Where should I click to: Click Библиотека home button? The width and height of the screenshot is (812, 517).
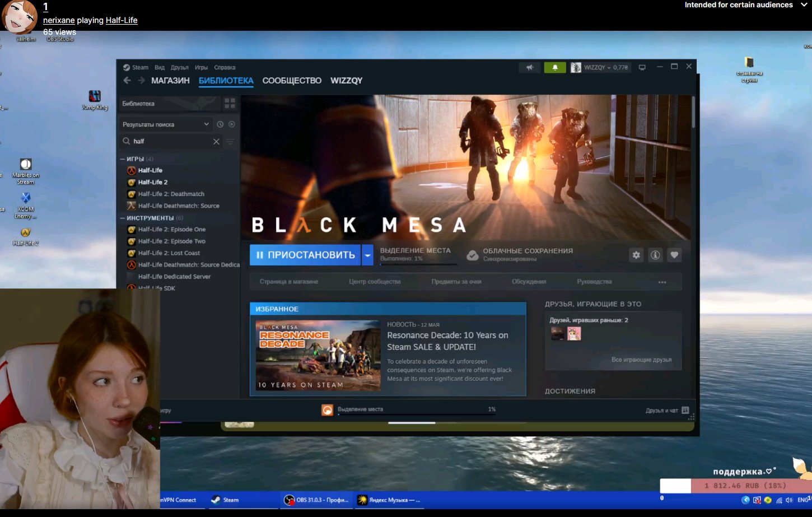coord(170,104)
